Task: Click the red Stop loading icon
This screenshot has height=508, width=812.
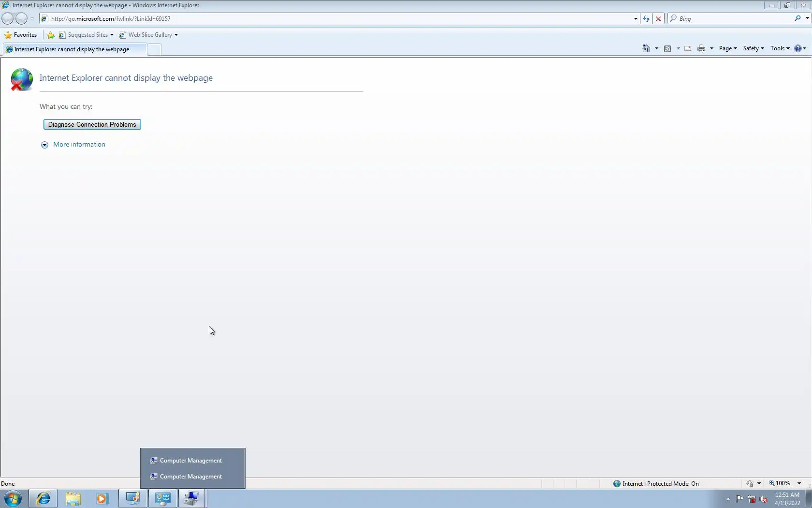Action: click(x=658, y=18)
